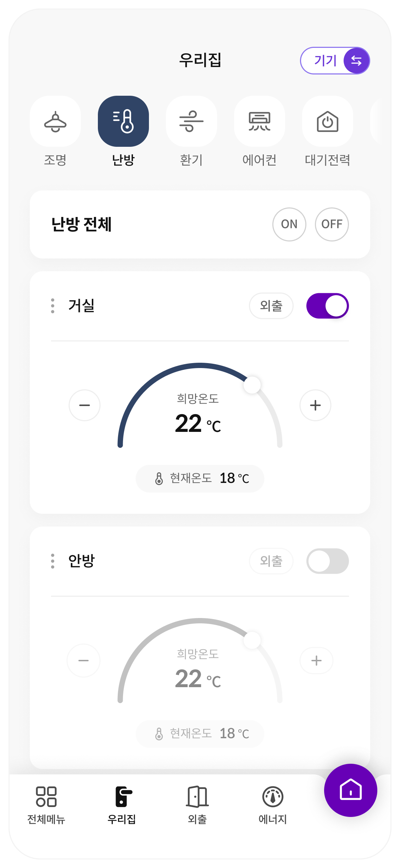400x868 pixels.
Task: Click the 기기 switch arrows icon
Action: pos(356,61)
